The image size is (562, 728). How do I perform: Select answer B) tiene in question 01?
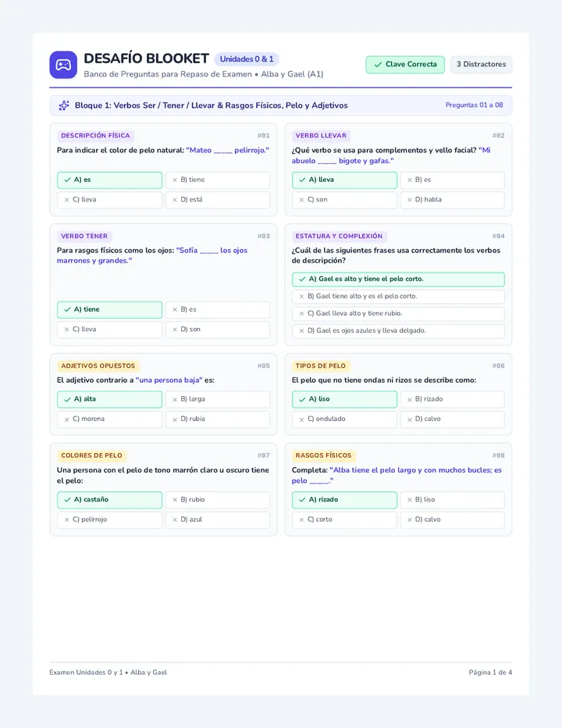pyautogui.click(x=218, y=180)
